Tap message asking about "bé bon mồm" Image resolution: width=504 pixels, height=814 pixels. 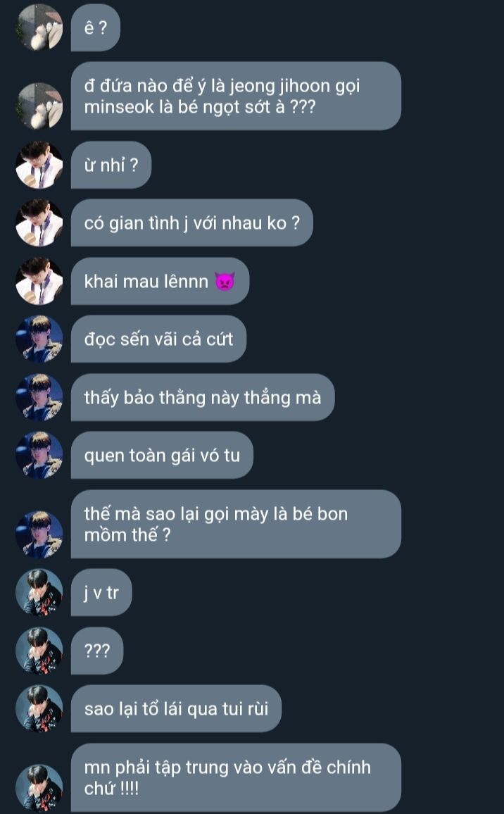236,525
